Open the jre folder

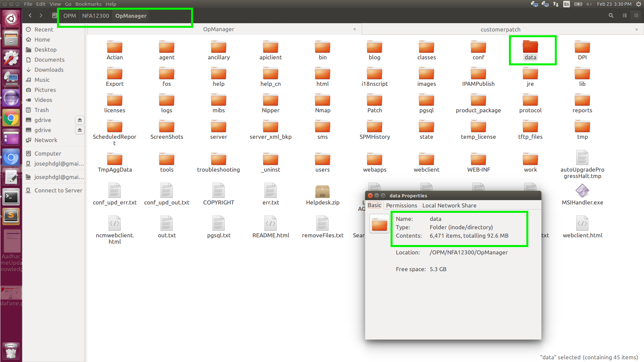(x=530, y=77)
